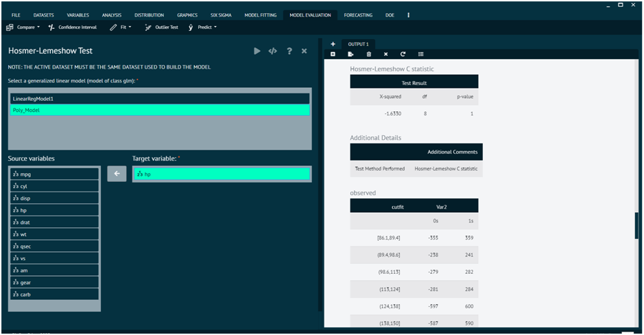Select hp in Source variables list
The width and height of the screenshot is (644, 335).
pyautogui.click(x=55, y=210)
